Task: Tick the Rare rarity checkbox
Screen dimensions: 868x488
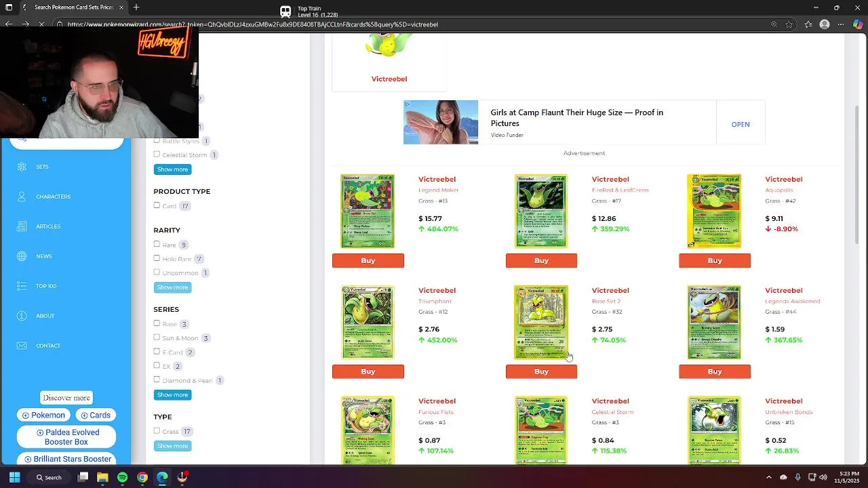Action: [x=157, y=244]
